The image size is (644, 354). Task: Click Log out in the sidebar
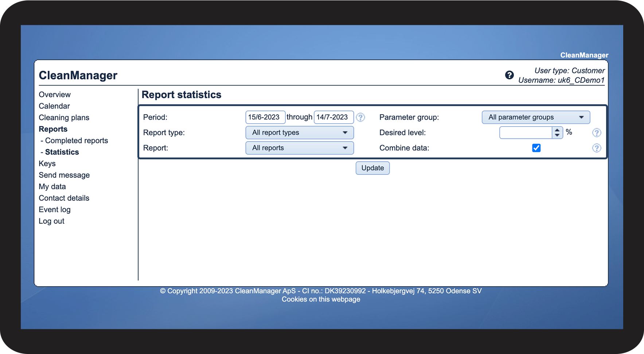51,221
